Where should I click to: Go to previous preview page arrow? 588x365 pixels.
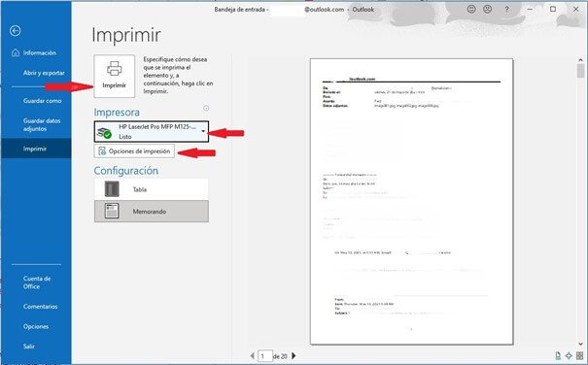click(252, 355)
